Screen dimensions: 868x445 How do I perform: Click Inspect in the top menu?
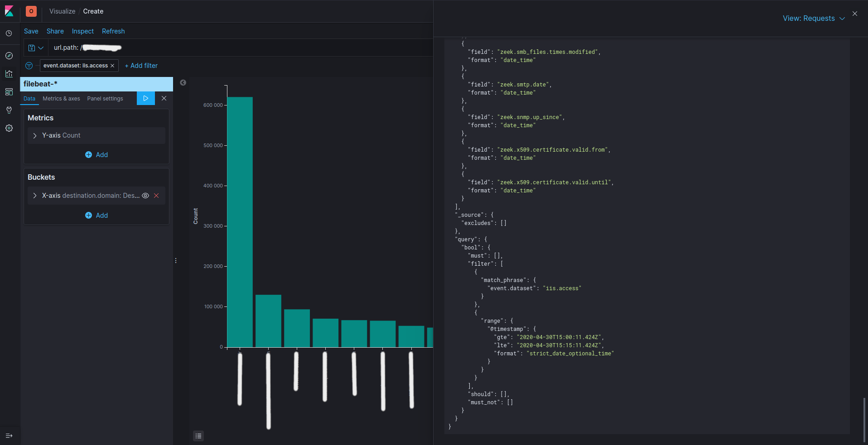[83, 31]
